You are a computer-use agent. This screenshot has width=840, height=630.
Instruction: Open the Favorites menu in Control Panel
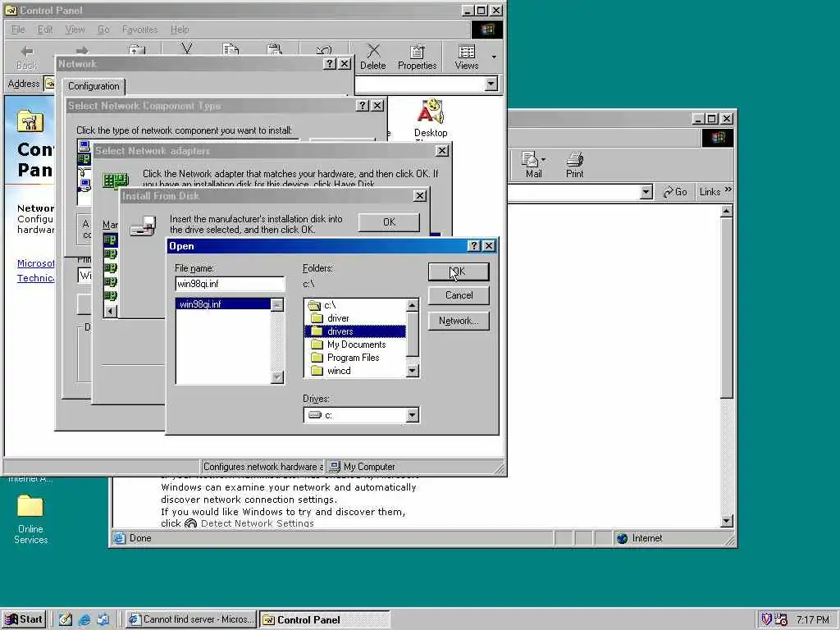(x=139, y=30)
